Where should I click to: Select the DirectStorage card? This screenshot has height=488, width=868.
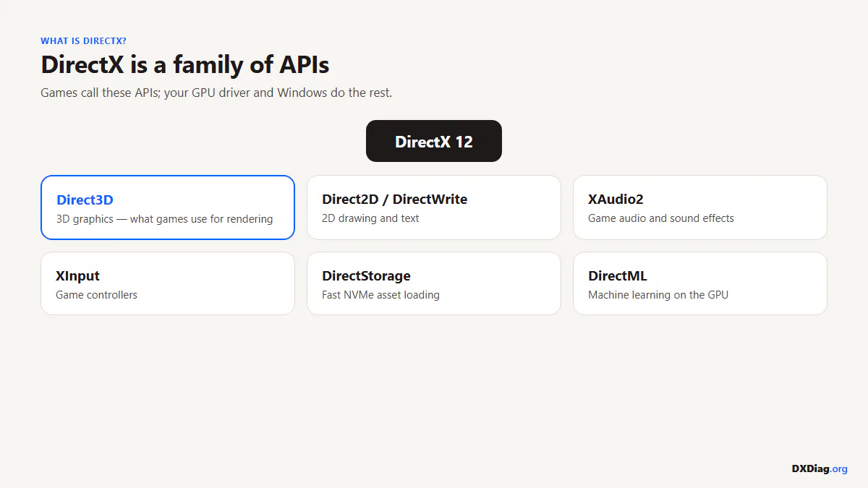pyautogui.click(x=434, y=283)
